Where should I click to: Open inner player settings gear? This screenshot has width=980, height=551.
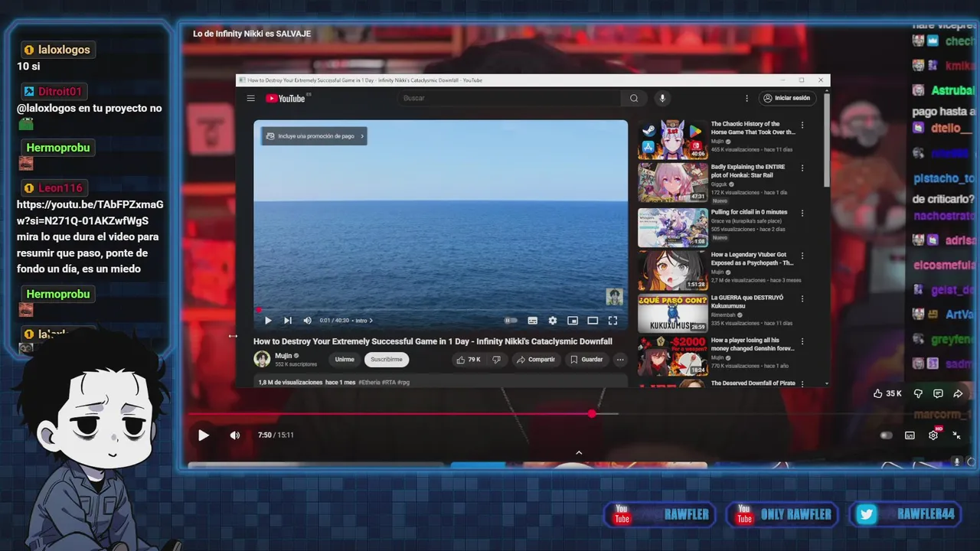coord(553,321)
